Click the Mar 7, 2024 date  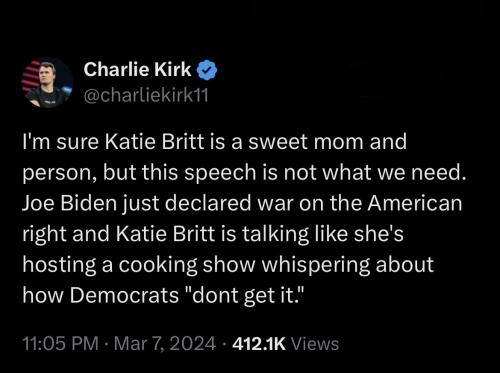pos(165,344)
